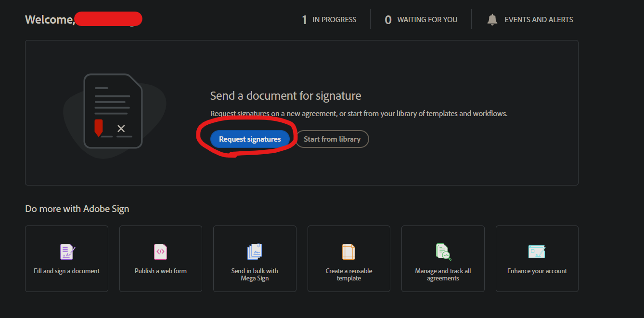Image resolution: width=644 pixels, height=318 pixels.
Task: Click the Mega Sign bulk send icon
Action: tap(255, 252)
